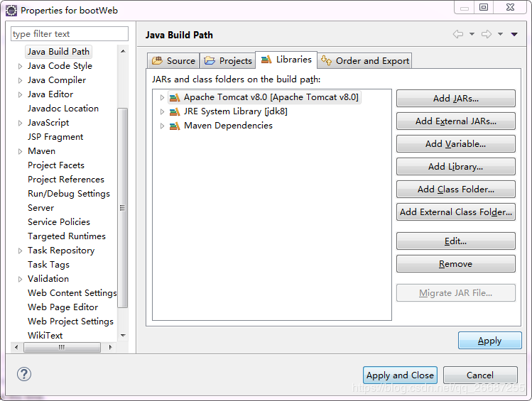Click the Add Library button
Viewport: 532px width, 401px height.
[455, 167]
